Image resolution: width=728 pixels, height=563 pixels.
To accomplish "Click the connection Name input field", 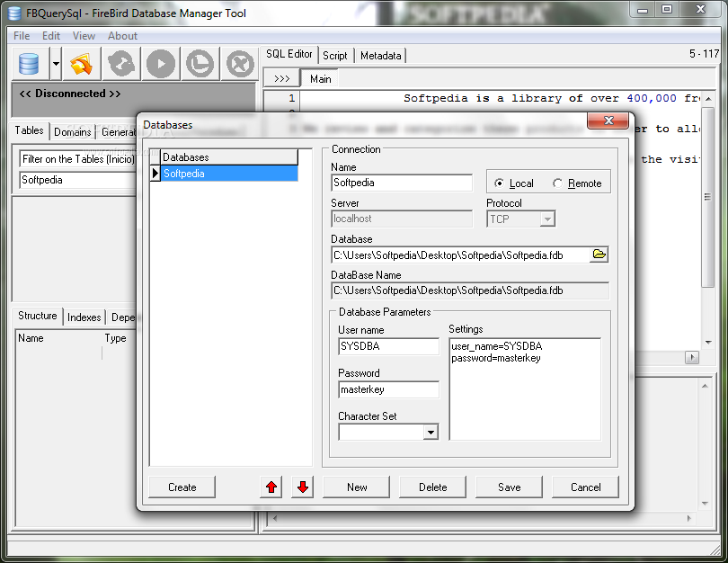I will point(402,183).
